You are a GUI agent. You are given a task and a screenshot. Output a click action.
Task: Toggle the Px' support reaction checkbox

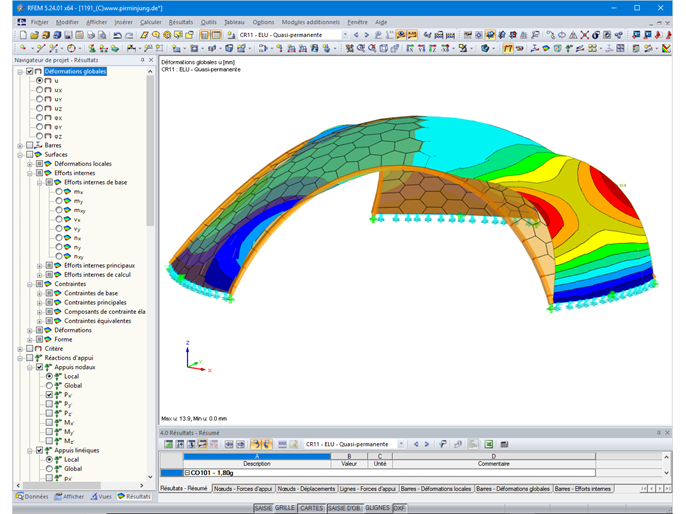point(49,395)
